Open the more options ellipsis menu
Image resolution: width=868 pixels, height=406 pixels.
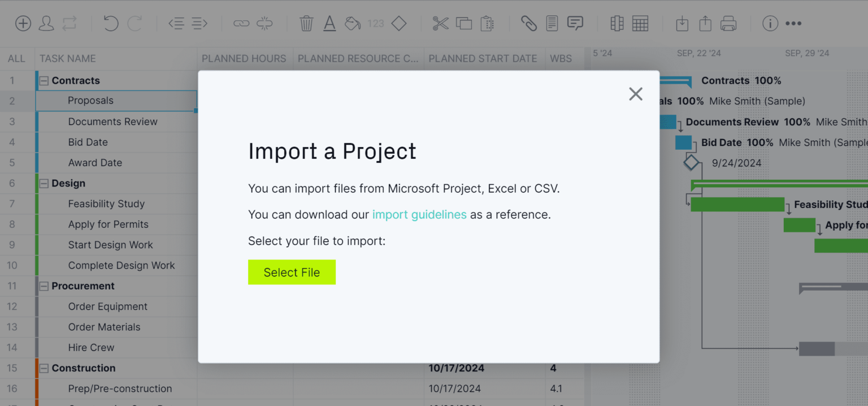pos(794,23)
